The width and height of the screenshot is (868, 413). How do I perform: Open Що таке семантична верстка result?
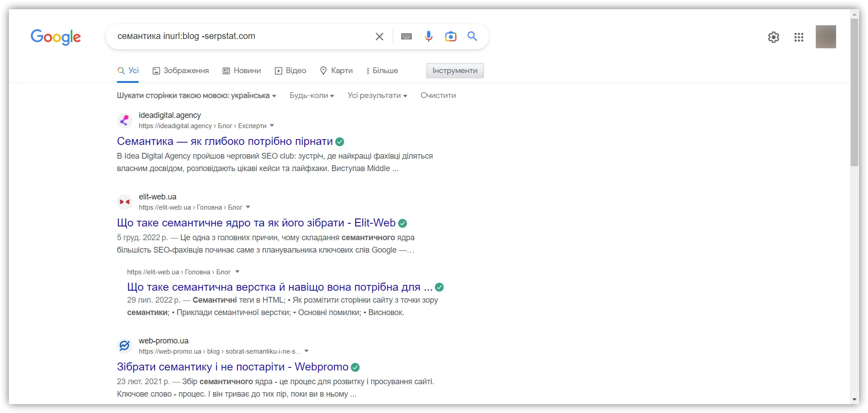[280, 287]
